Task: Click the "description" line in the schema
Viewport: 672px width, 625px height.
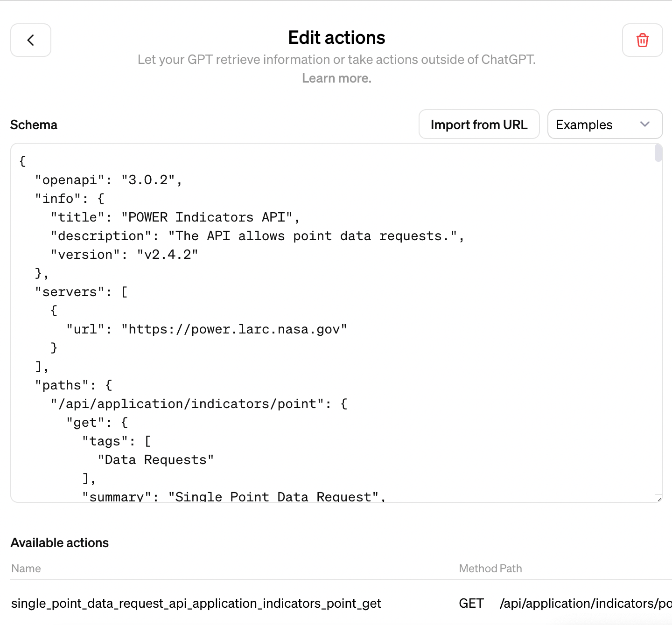Action: tap(258, 236)
